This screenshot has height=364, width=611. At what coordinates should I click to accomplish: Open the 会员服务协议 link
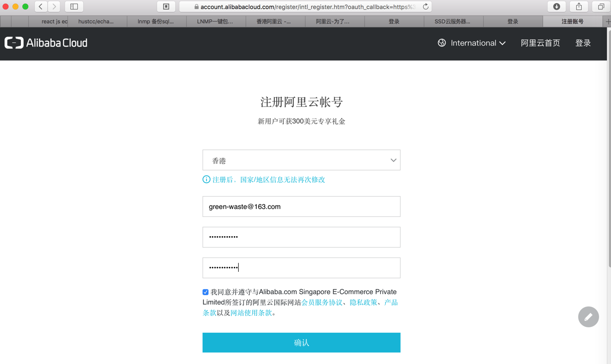pyautogui.click(x=322, y=303)
